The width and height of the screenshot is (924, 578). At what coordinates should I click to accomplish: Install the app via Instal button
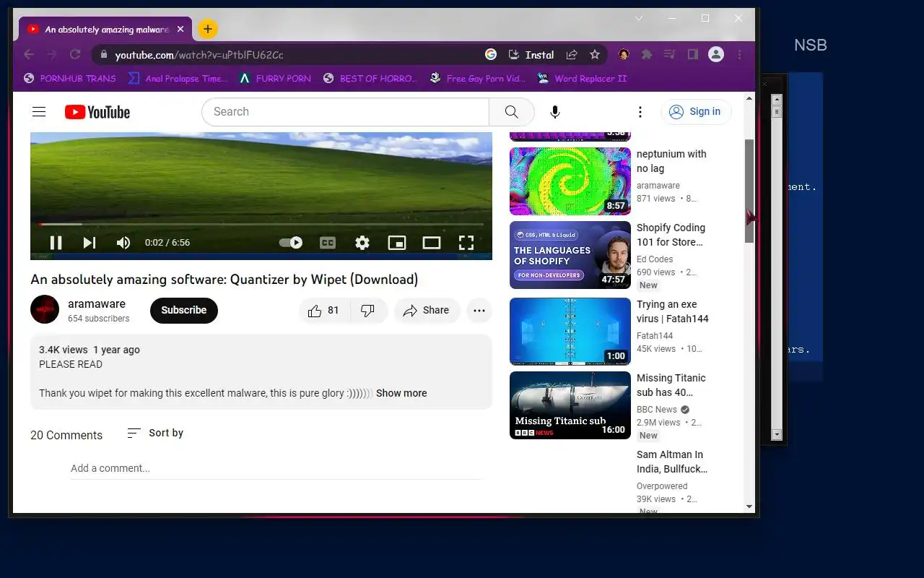tap(531, 54)
